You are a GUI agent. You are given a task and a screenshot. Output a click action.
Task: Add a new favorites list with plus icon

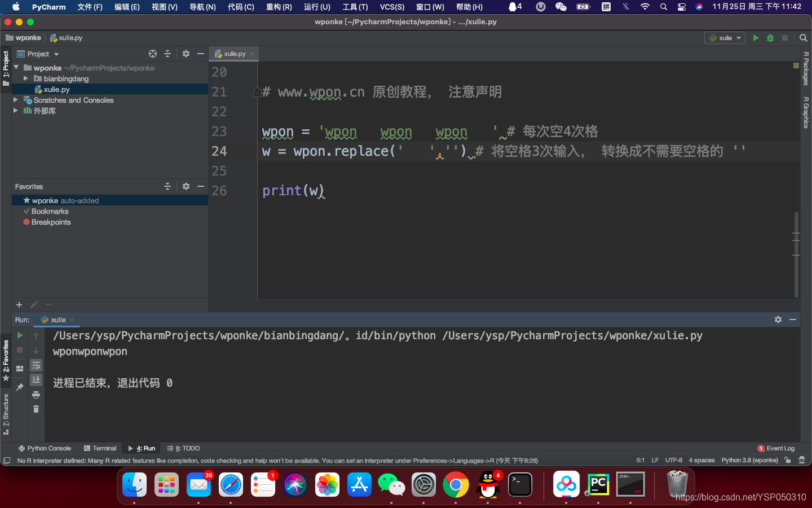point(19,305)
